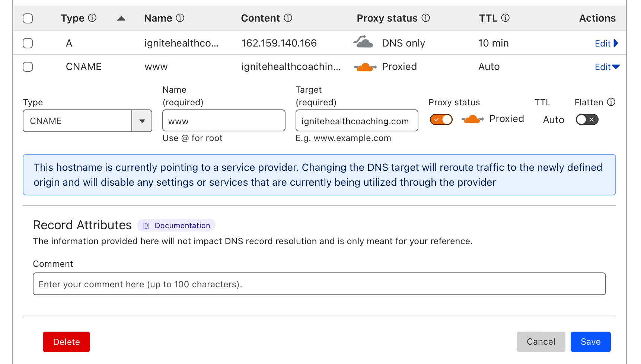Click into the Comment text field

[319, 284]
